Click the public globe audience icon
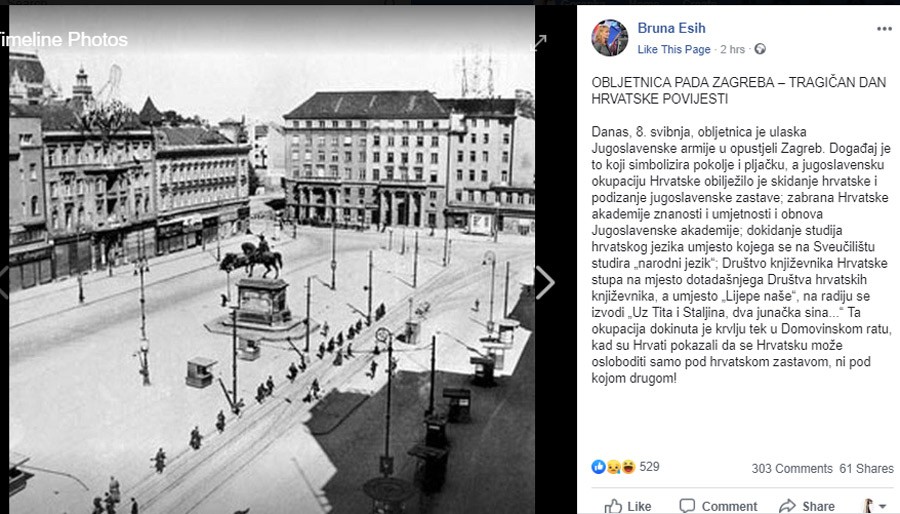 [x=760, y=49]
